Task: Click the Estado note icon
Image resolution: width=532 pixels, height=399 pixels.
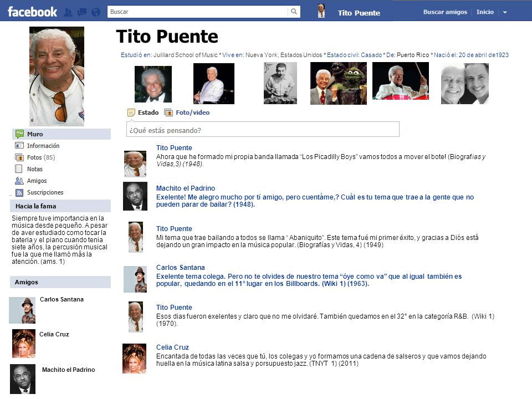Action: click(x=131, y=112)
